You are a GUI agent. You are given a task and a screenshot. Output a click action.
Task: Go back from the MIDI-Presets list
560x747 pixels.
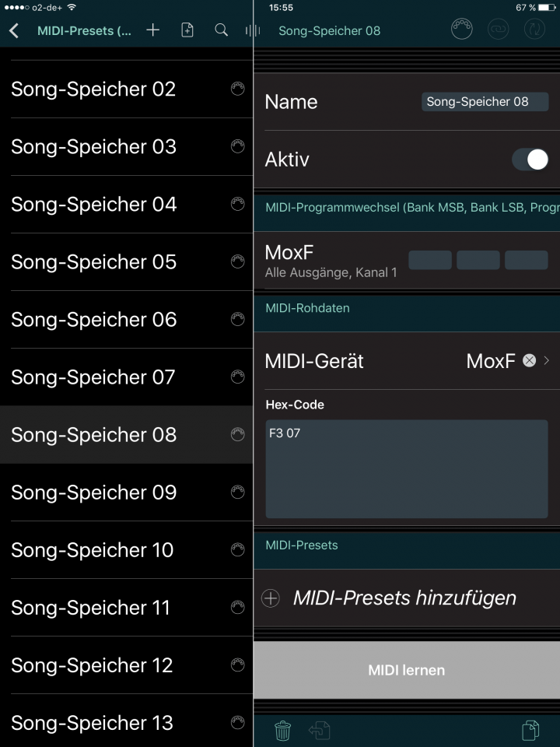pos(14,31)
